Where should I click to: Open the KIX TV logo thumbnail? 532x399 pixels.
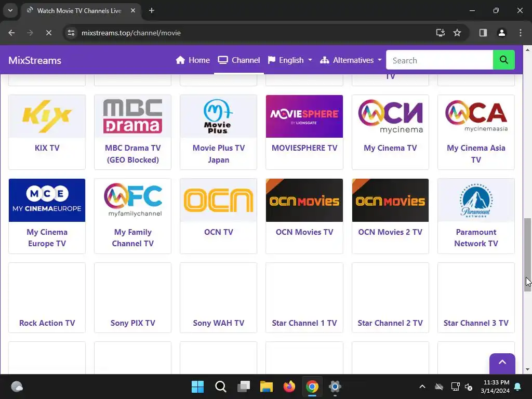tap(47, 116)
